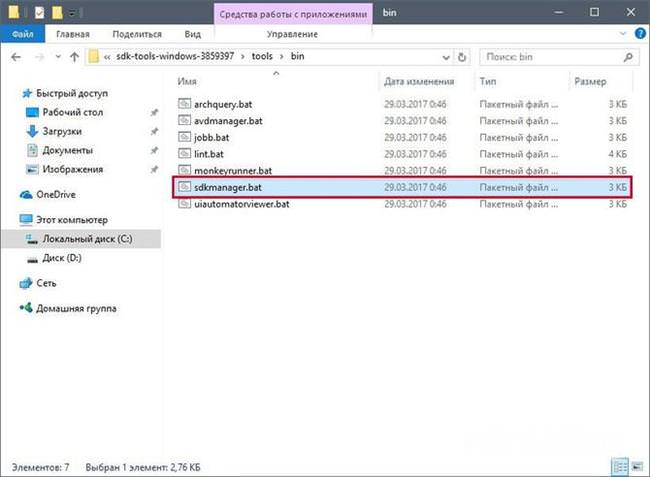The image size is (650, 477).
Task: Expand the ribbon chevron
Action: (623, 34)
